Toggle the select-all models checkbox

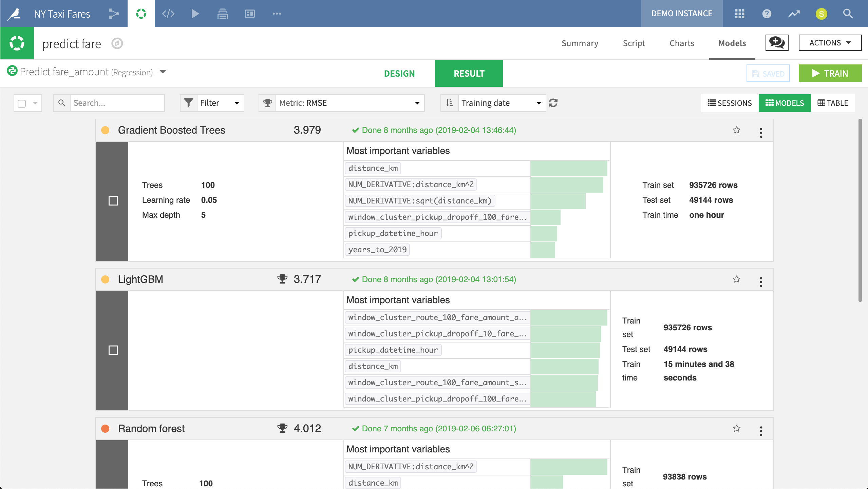point(22,103)
